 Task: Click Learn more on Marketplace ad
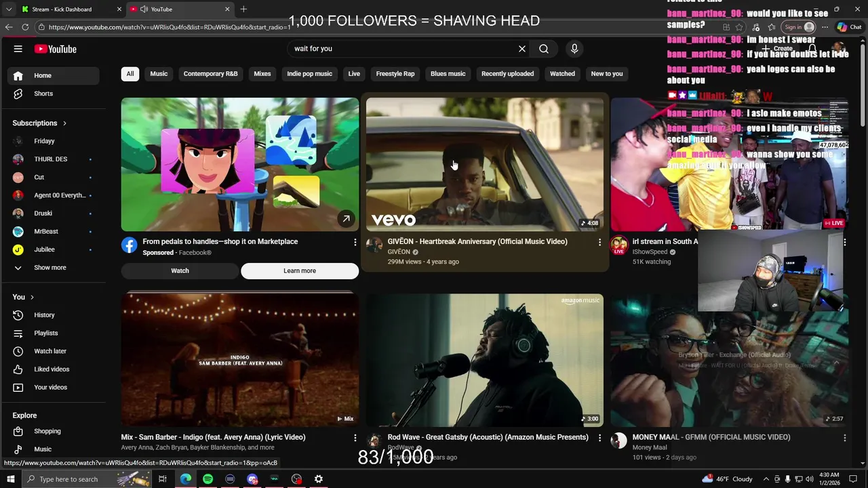300,270
